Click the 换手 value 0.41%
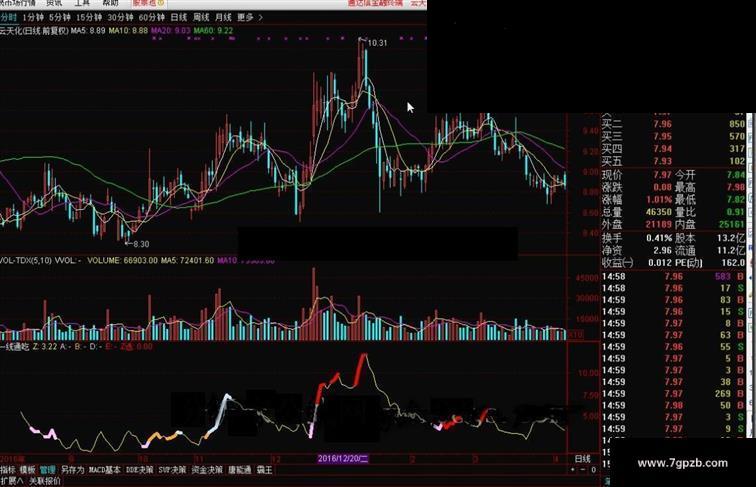Screen dimensions: 756x487 point(659,238)
